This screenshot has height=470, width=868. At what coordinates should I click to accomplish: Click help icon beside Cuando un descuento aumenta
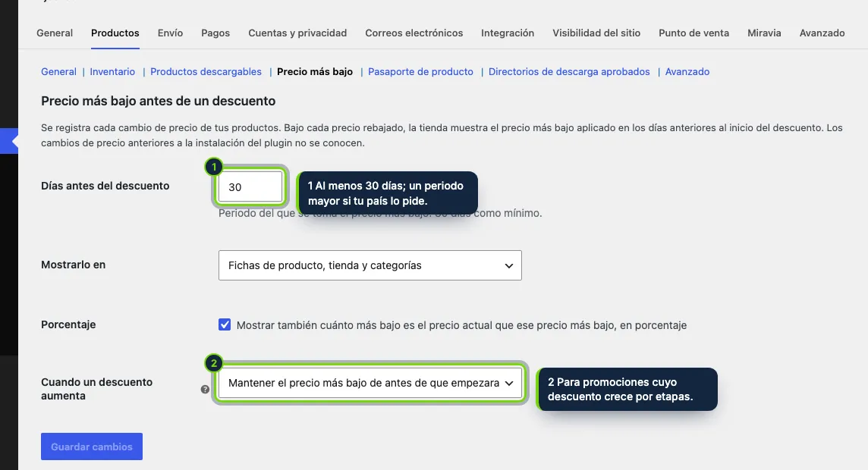(205, 390)
